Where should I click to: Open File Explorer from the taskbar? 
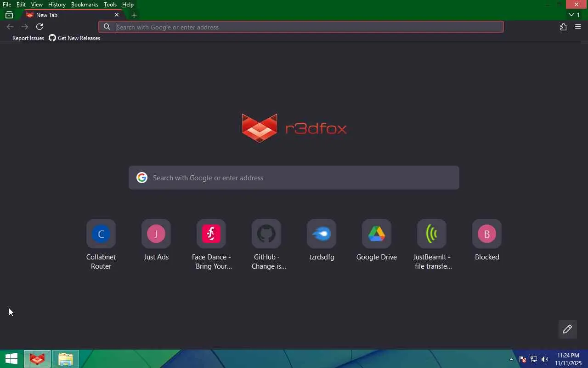pyautogui.click(x=66, y=359)
